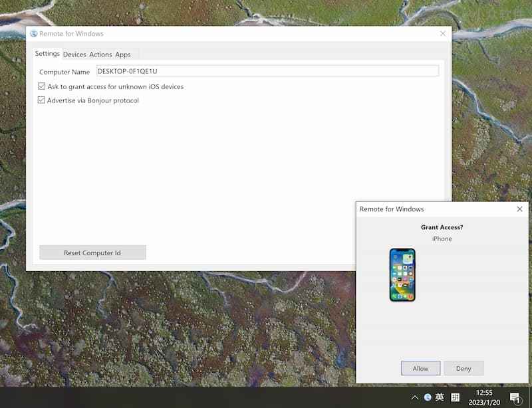
Task: Select the Apps tab
Action: [123, 54]
